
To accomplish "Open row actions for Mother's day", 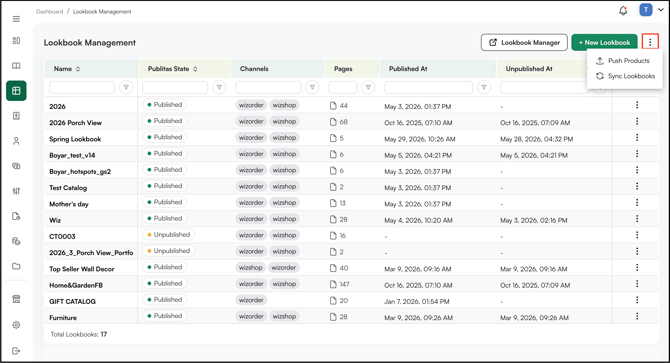I will tap(637, 202).
